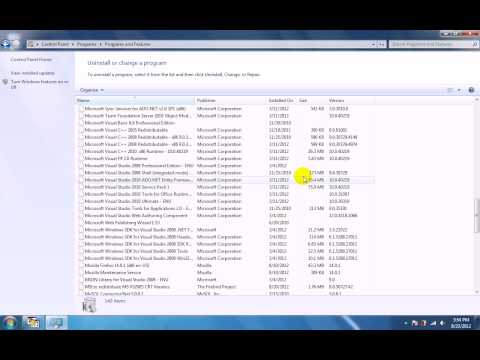The width and height of the screenshot is (480, 360).
Task: Click the icon of Visual Studio 2010 Service Pack 1
Action: tap(81, 187)
